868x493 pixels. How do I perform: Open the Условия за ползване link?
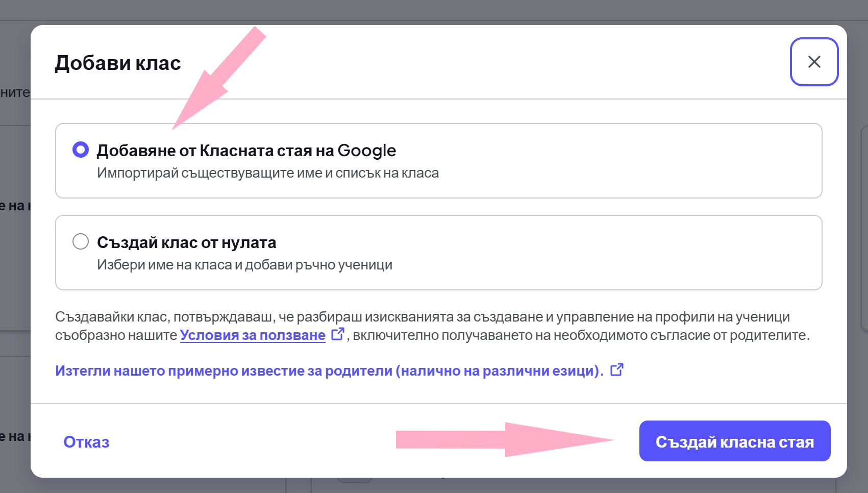click(x=253, y=335)
